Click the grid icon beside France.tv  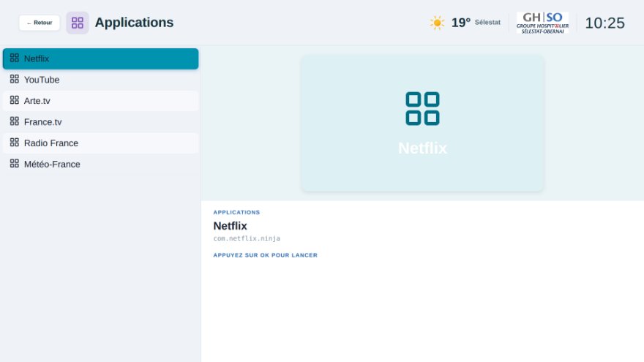coord(15,121)
